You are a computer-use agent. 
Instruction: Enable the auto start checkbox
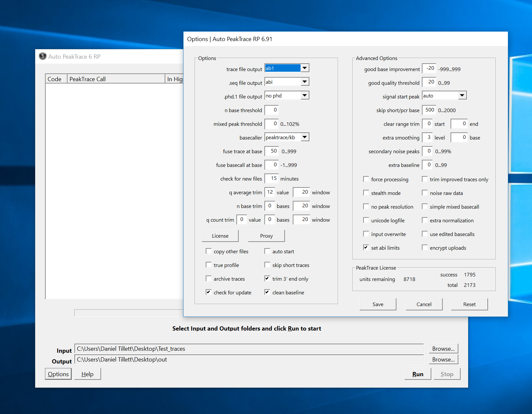tap(267, 251)
